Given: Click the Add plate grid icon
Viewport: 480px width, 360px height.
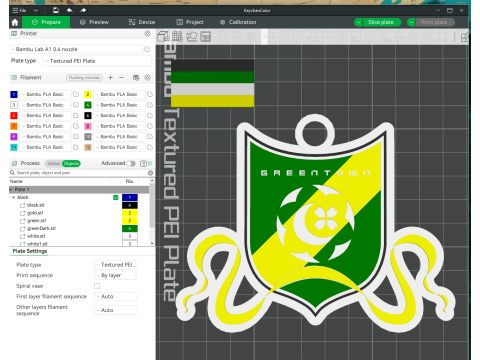Looking at the screenshot, I should click(x=177, y=36).
